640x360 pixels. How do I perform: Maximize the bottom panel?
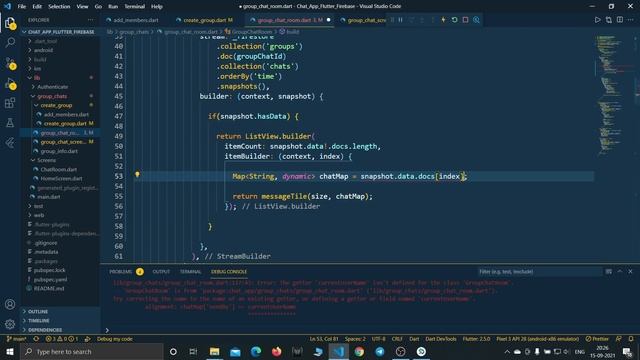pyautogui.click(x=620, y=271)
